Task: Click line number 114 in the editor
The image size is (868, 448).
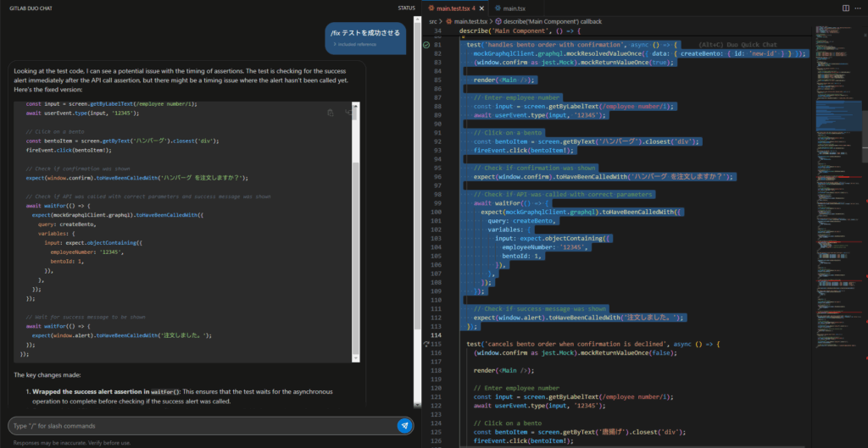Action: pos(438,335)
